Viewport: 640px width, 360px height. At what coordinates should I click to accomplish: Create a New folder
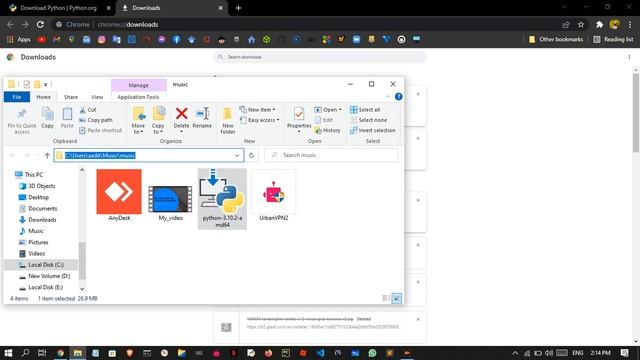(227, 120)
